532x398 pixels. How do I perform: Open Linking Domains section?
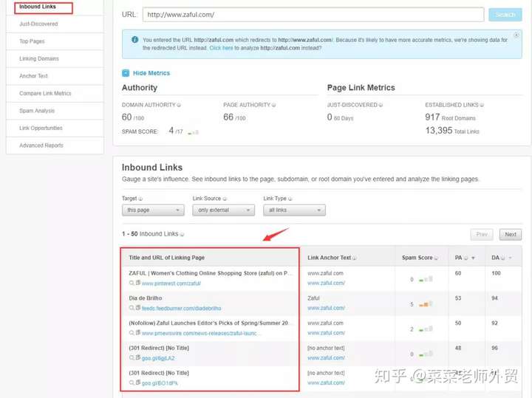[x=39, y=58]
